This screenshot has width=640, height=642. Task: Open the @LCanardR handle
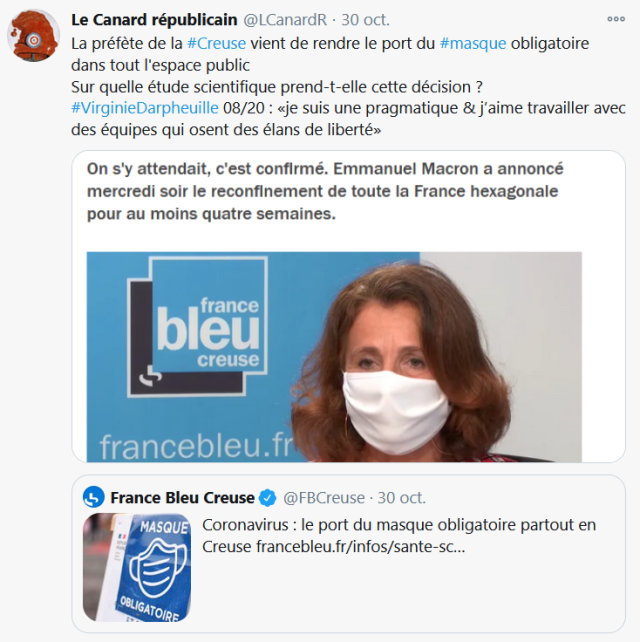click(x=285, y=20)
